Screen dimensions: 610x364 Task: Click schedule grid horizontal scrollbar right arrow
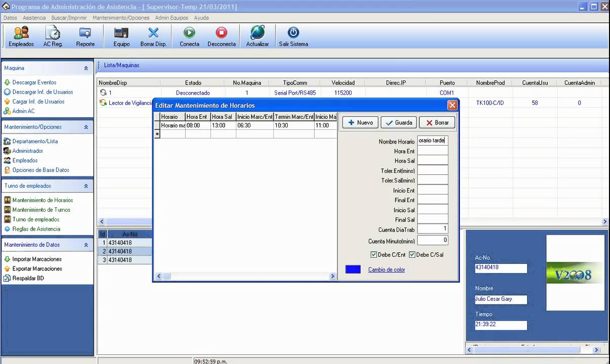pos(333,277)
